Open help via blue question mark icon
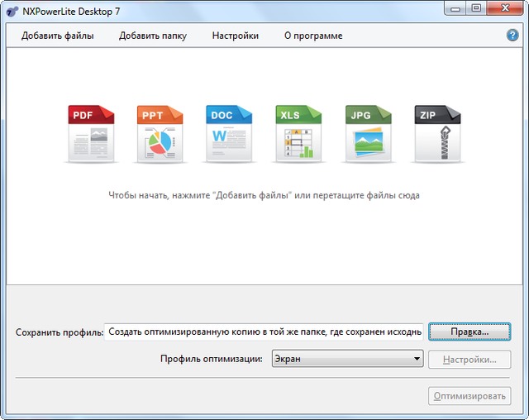The width and height of the screenshot is (529, 420). coord(512,36)
